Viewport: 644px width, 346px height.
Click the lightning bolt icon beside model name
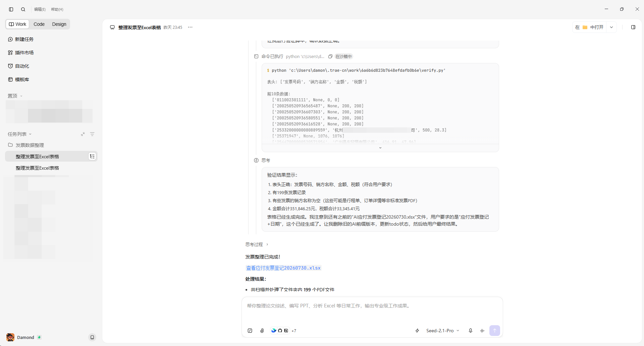(417, 331)
